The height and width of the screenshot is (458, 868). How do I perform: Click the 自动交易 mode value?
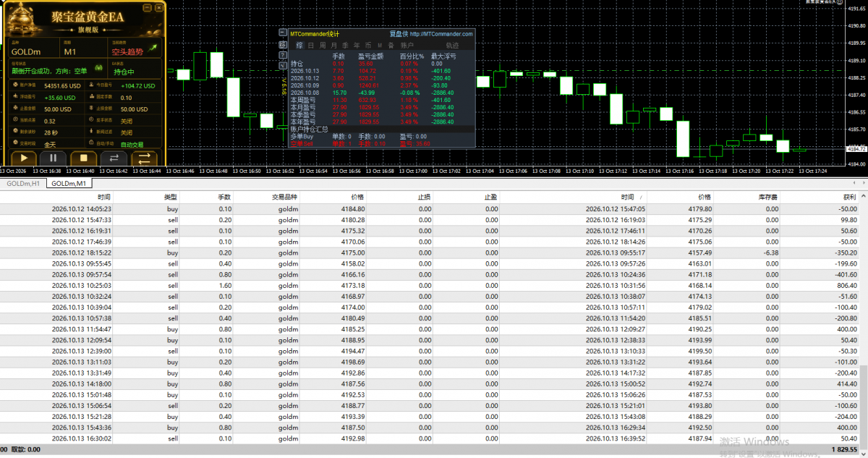coord(132,145)
